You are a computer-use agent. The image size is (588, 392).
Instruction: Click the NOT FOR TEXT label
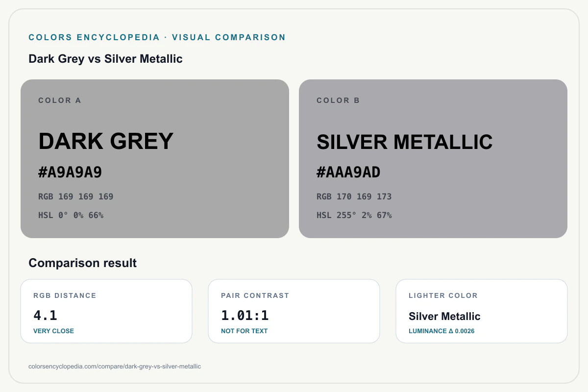coord(245,331)
